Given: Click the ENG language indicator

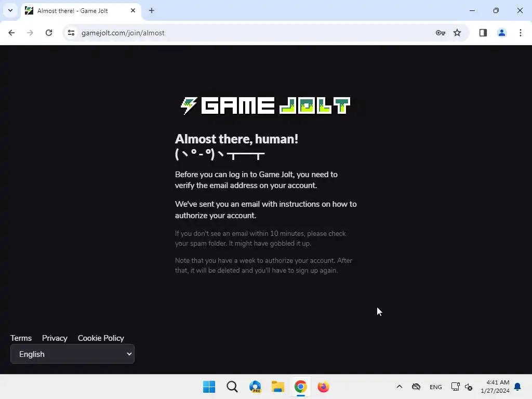Looking at the screenshot, I should coord(436,387).
